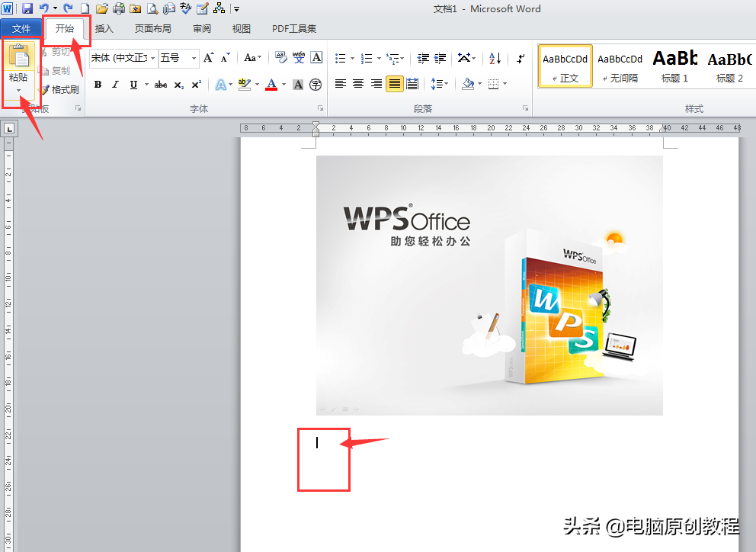Viewport: 756px width, 552px height.
Task: Click the decrease indent icon
Action: pyautogui.click(x=423, y=59)
